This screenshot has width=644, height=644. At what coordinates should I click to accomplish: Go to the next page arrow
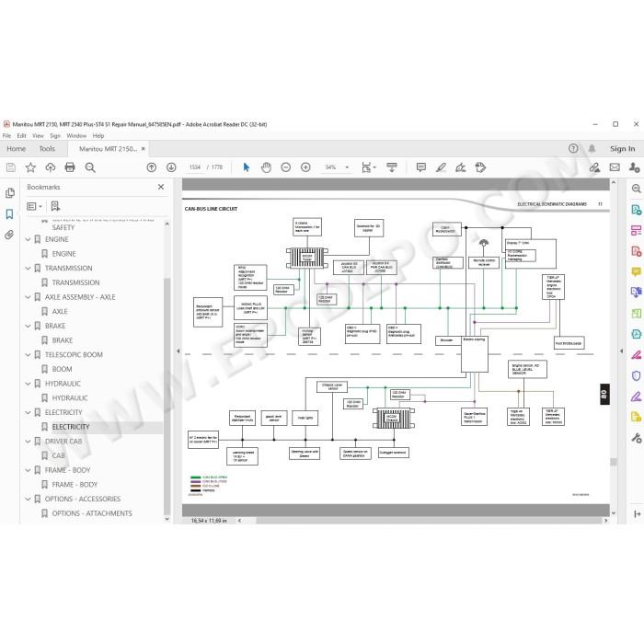click(x=171, y=167)
